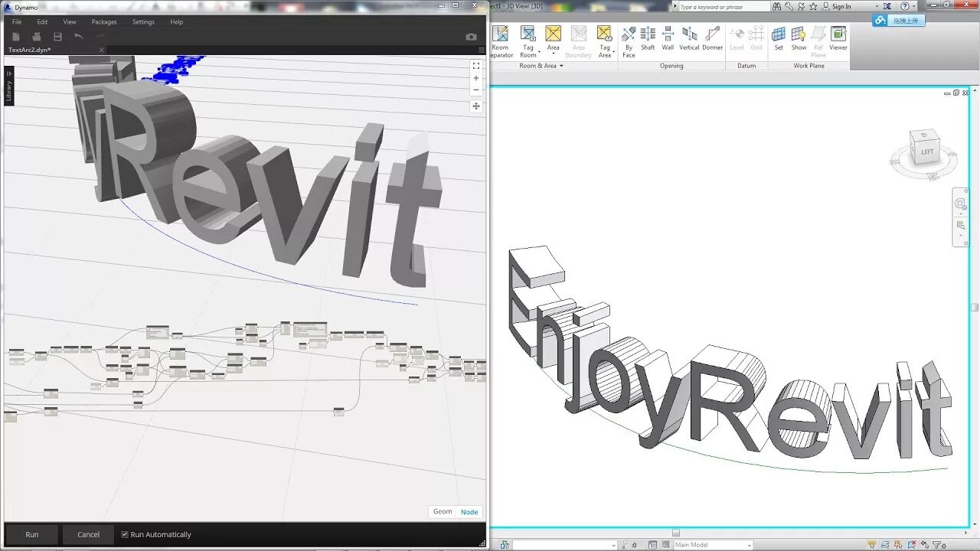The image size is (980, 551).
Task: Open the help dropdown arrow beside question mark
Action: [914, 6]
